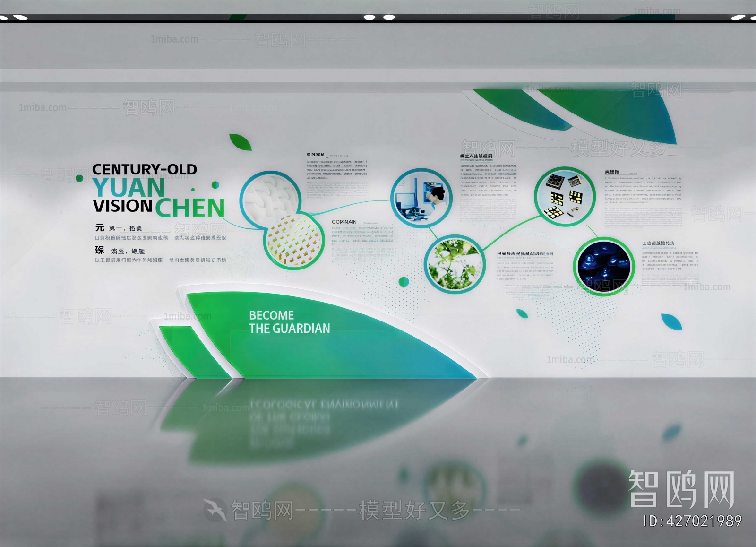
Task: Click the BECOME THE GUARDIAN text
Action: pyautogui.click(x=289, y=322)
